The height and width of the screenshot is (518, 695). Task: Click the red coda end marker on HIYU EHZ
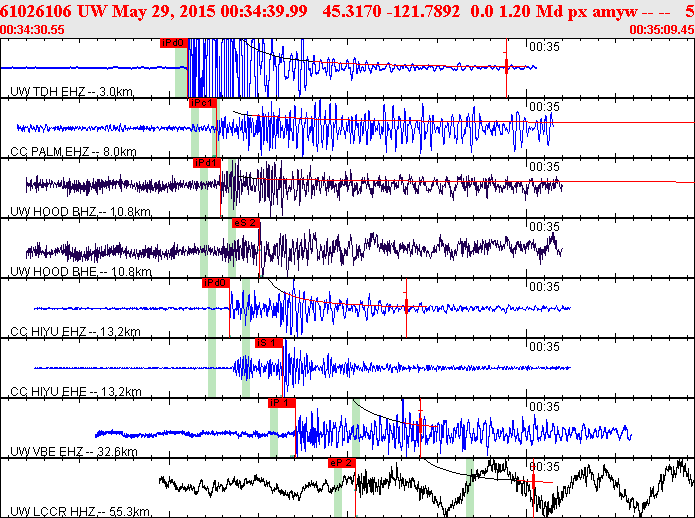(x=406, y=307)
